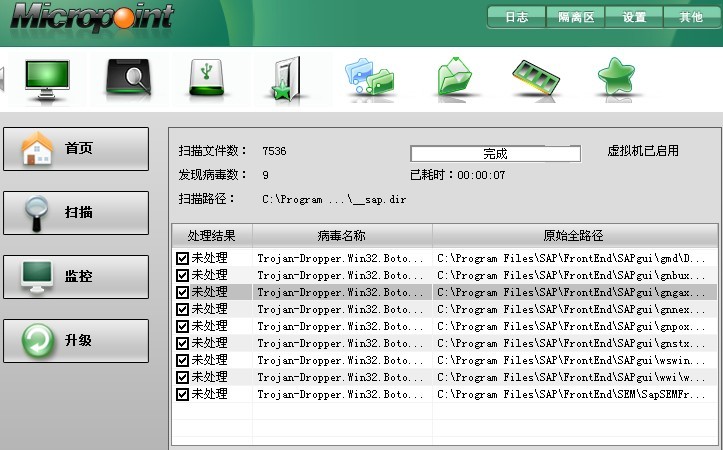Click the green star icon
Viewport: 723px width, 450px height.
click(x=616, y=77)
